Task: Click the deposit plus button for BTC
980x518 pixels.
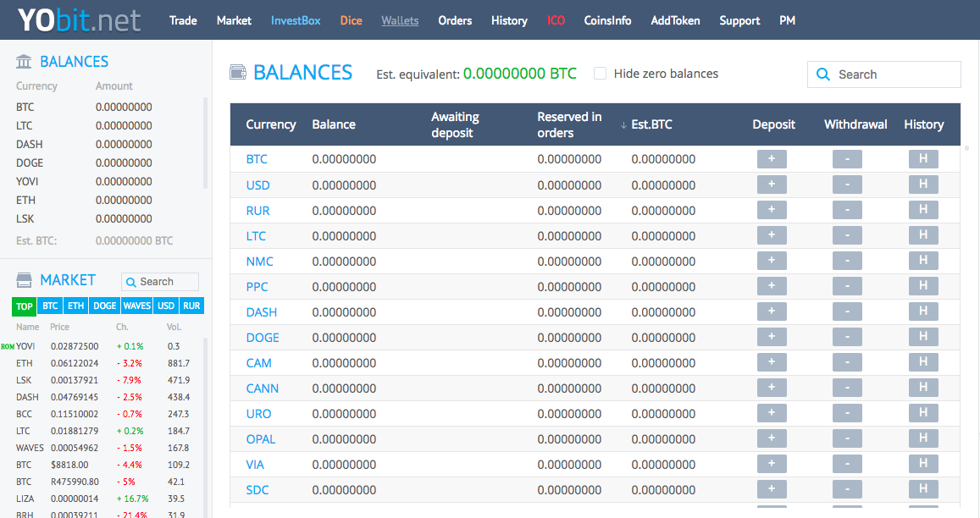Action: click(x=772, y=159)
